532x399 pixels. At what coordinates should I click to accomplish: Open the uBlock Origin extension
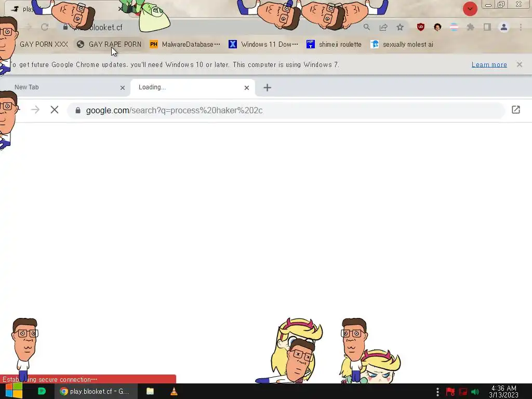pyautogui.click(x=421, y=27)
